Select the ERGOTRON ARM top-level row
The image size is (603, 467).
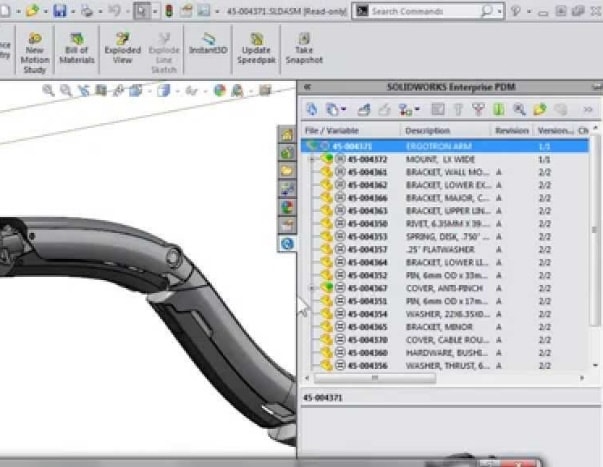coord(445,146)
